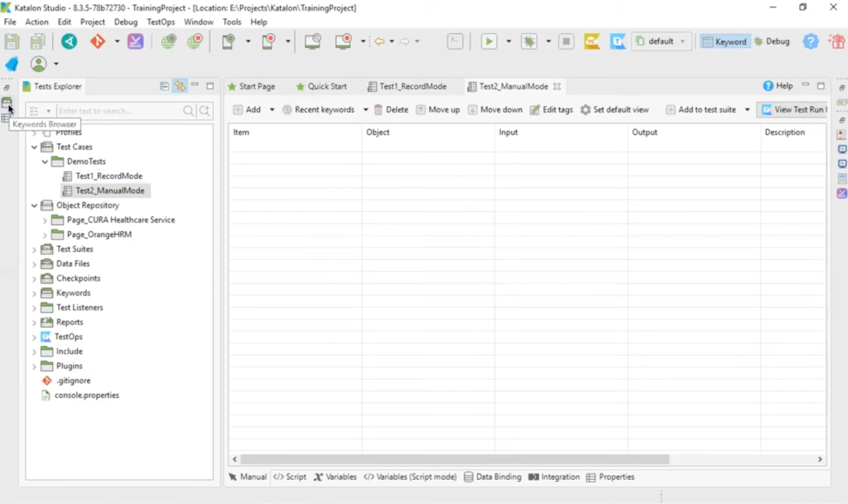Image resolution: width=848 pixels, height=504 pixels.
Task: Open the File menu
Action: pyautogui.click(x=10, y=22)
